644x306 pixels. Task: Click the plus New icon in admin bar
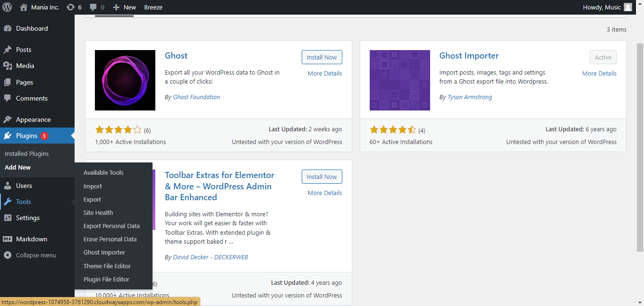click(116, 7)
